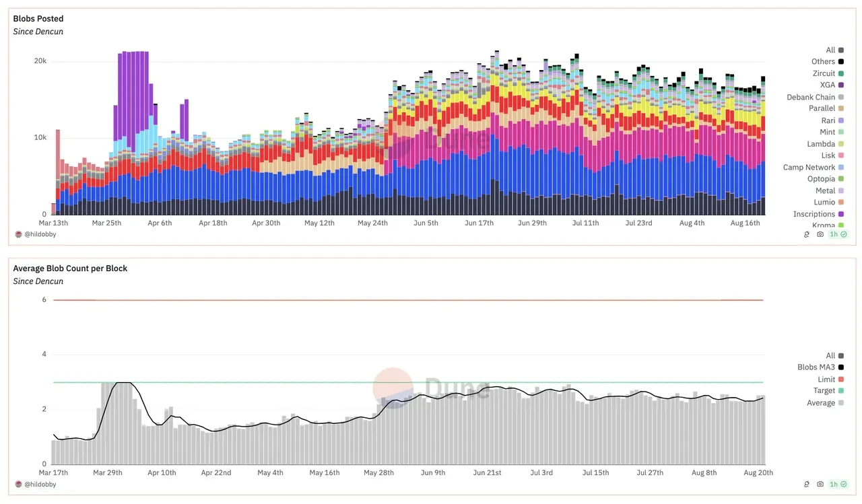
Task: Toggle the Lisk series visibility
Action: click(828, 155)
